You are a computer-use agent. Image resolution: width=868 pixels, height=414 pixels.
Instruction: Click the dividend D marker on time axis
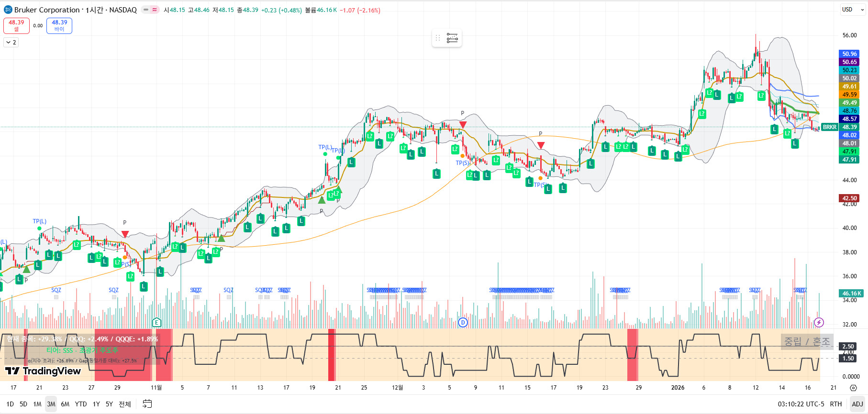[x=463, y=322]
